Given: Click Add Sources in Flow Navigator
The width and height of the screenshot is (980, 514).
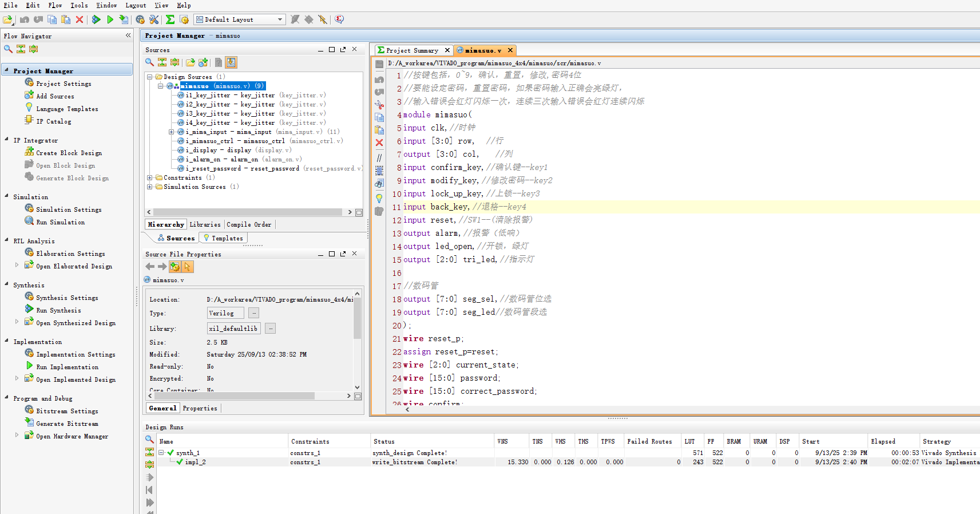Looking at the screenshot, I should click(55, 96).
